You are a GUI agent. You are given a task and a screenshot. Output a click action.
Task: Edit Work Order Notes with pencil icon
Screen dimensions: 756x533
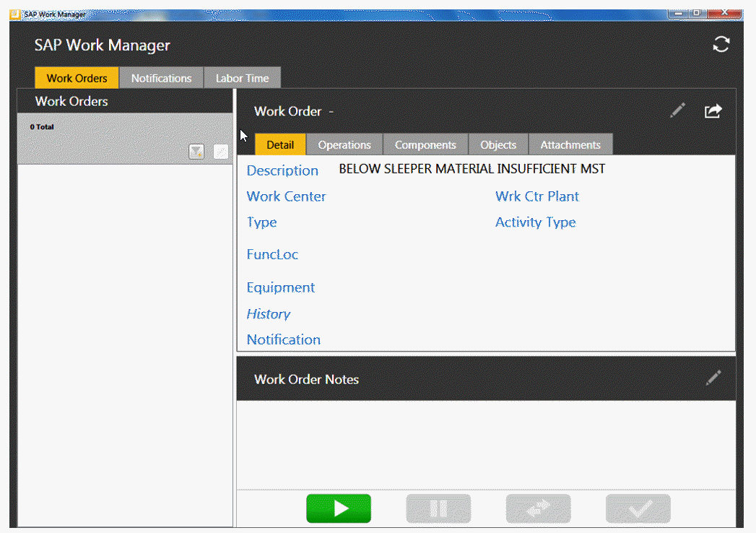[713, 378]
